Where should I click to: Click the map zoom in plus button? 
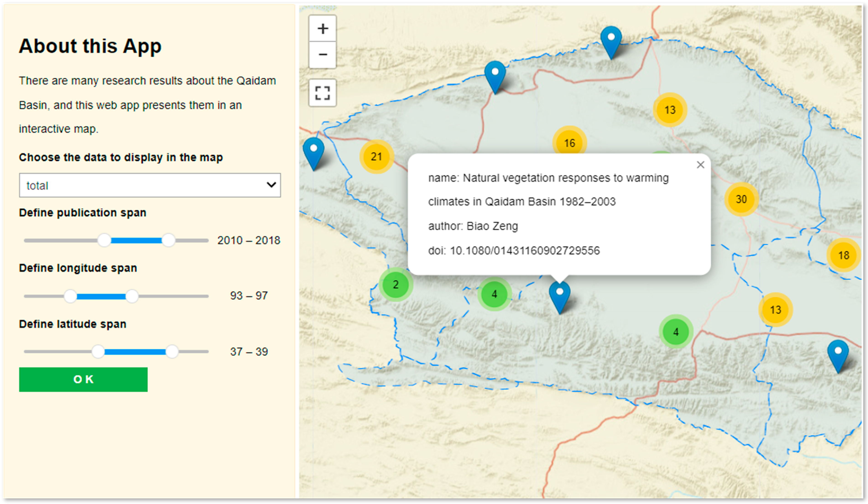pyautogui.click(x=322, y=29)
